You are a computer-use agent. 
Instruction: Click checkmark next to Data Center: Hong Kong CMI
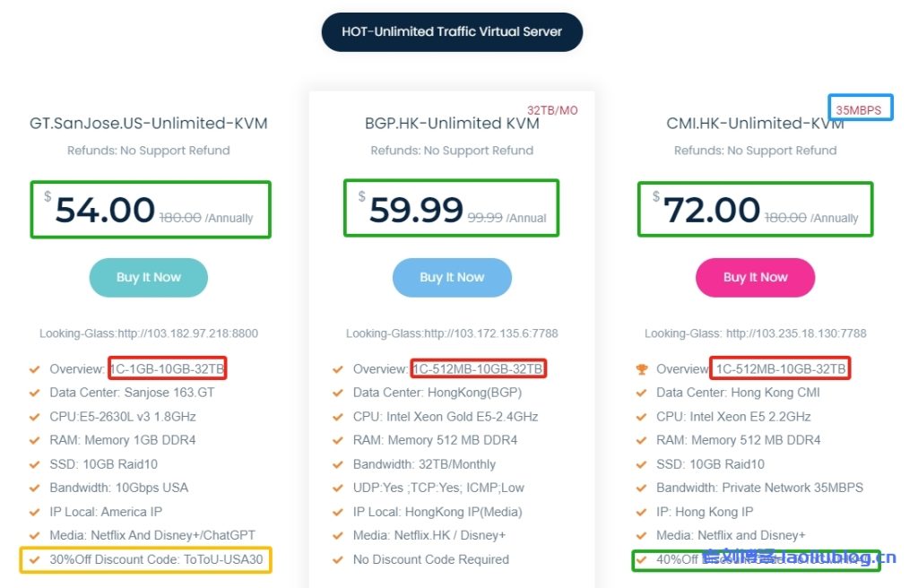pyautogui.click(x=640, y=393)
